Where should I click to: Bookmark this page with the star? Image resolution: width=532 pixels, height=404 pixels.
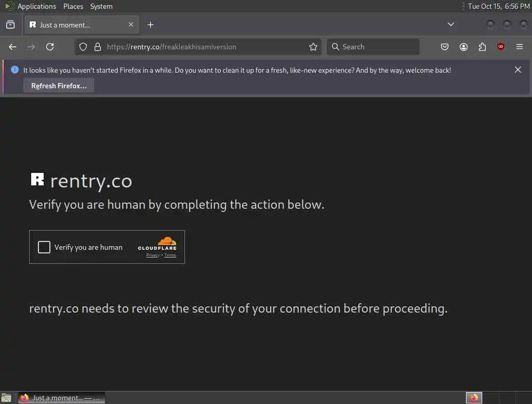pos(313,47)
